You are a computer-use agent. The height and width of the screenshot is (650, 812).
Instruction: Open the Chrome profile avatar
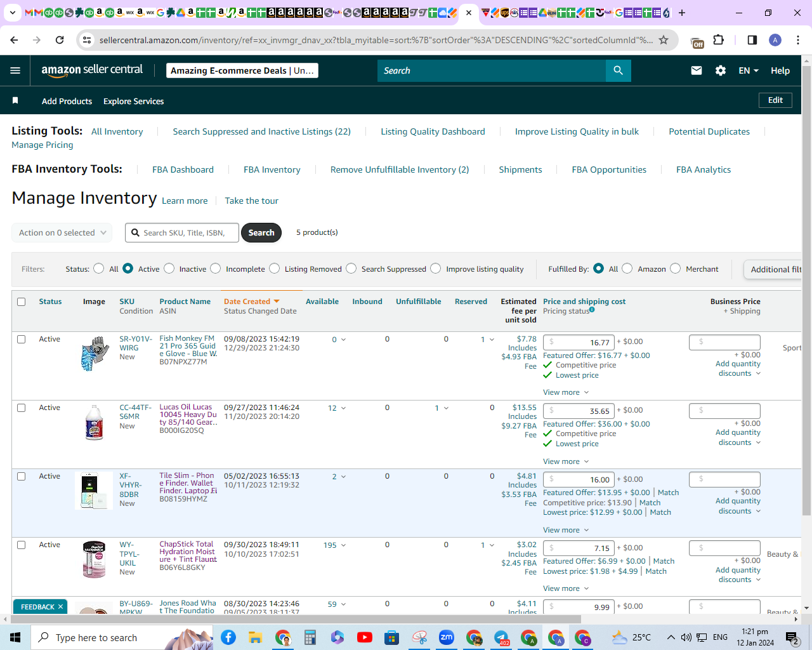tap(775, 40)
